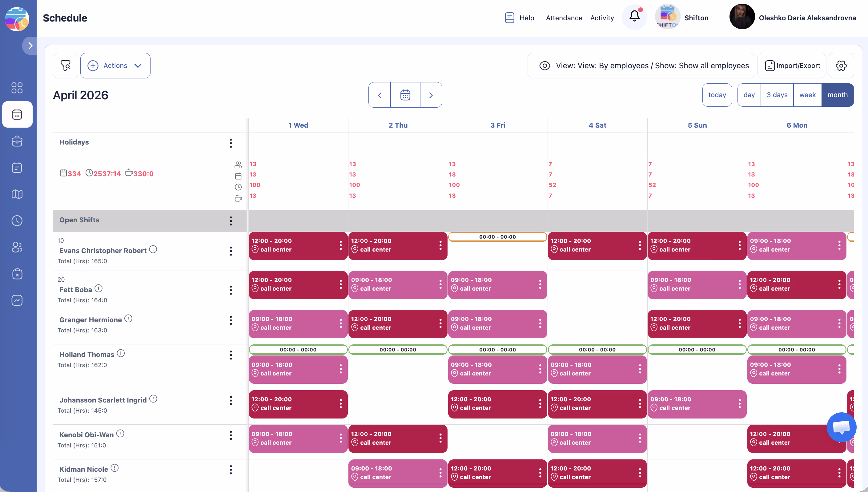This screenshot has width=868, height=492.
Task: Open the dashboard grid sidebar icon
Action: tap(17, 88)
